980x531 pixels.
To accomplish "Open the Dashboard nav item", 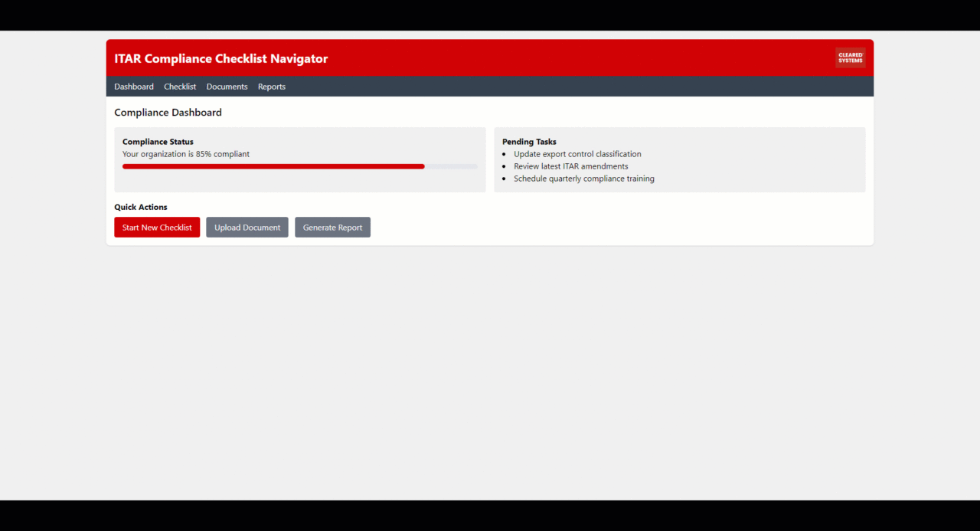I will click(x=134, y=87).
